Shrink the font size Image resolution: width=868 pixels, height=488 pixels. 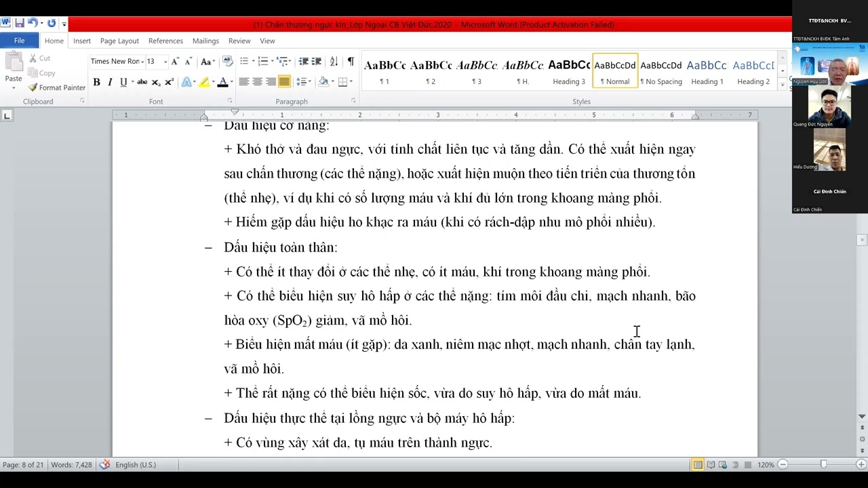[187, 62]
